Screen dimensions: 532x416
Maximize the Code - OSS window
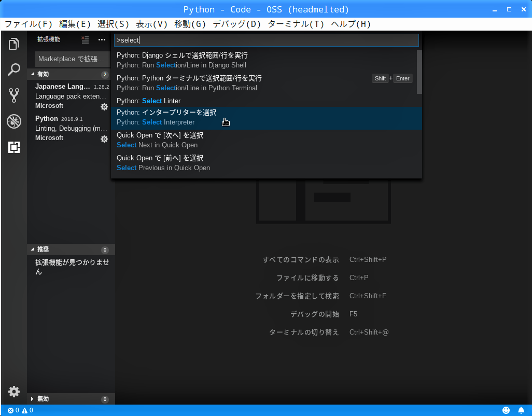pos(509,9)
